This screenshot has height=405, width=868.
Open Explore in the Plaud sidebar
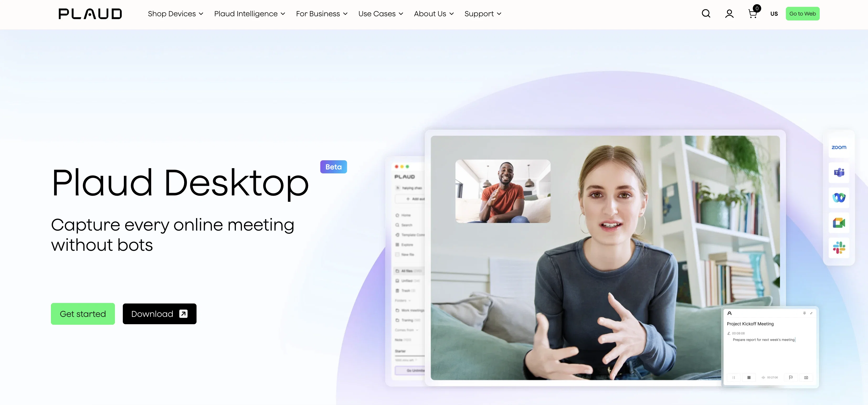point(404,245)
